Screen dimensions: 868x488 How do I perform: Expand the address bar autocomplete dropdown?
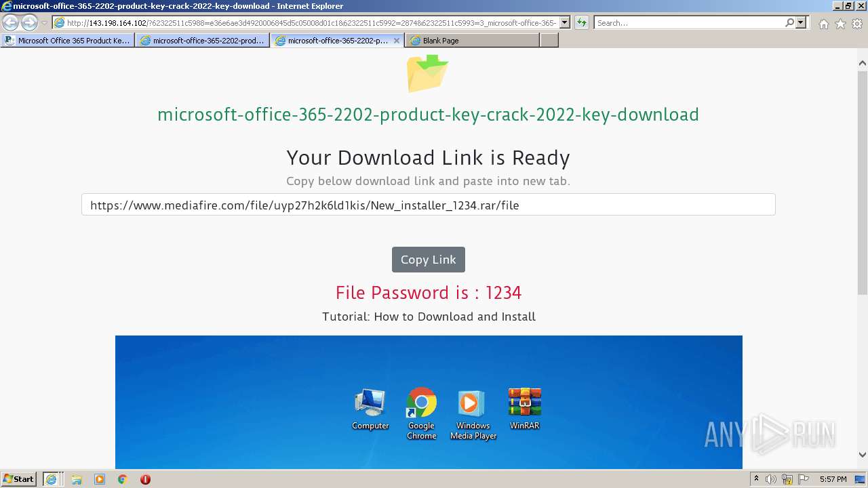pos(565,23)
